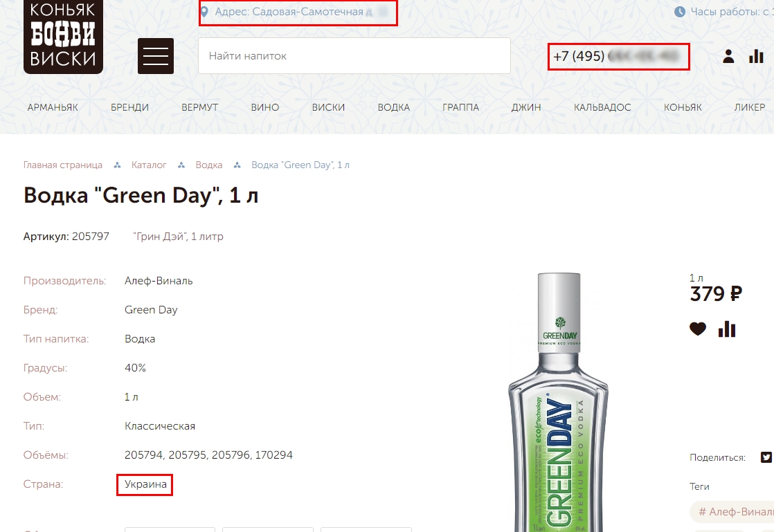Open the Ликер category
774x532 pixels.
click(749, 107)
